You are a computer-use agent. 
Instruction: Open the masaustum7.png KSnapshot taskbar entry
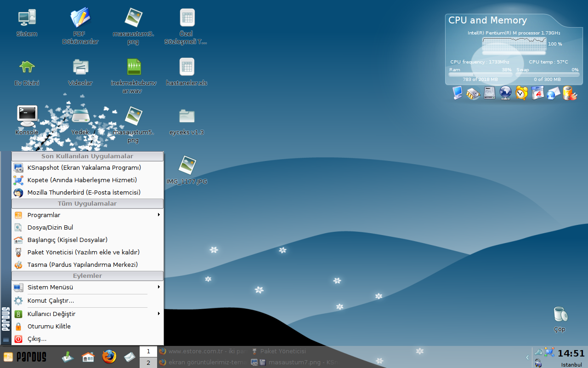[x=296, y=362]
